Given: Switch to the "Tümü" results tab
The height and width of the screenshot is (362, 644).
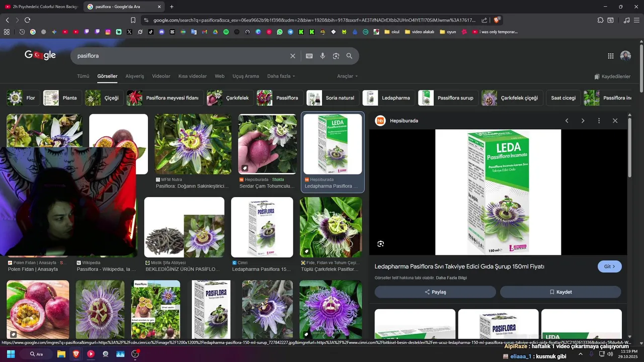Looking at the screenshot, I should tap(83, 76).
